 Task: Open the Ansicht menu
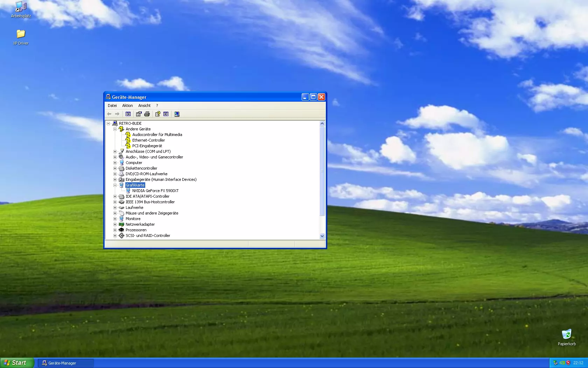(144, 105)
